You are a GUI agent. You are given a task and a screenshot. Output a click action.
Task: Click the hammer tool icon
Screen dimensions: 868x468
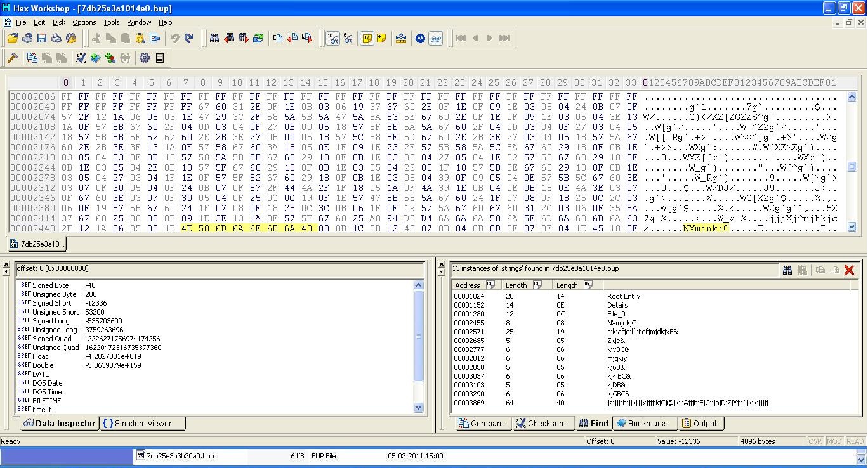(x=12, y=58)
